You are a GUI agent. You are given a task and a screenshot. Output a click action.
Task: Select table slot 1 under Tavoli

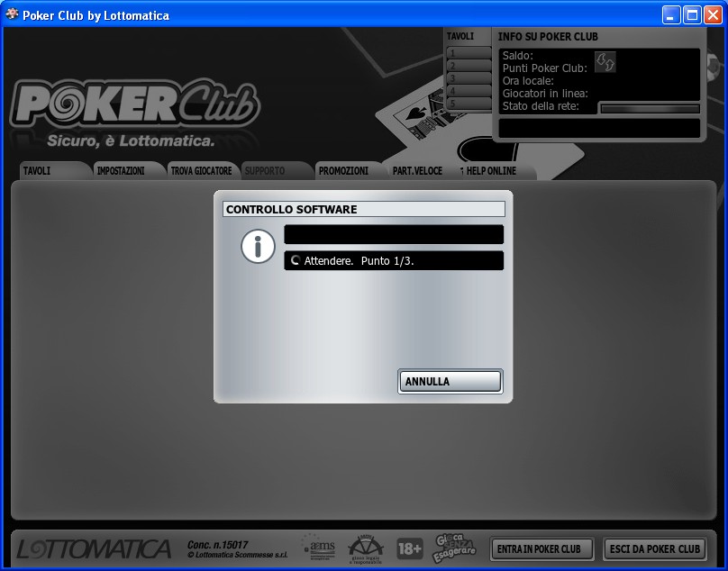(468, 53)
